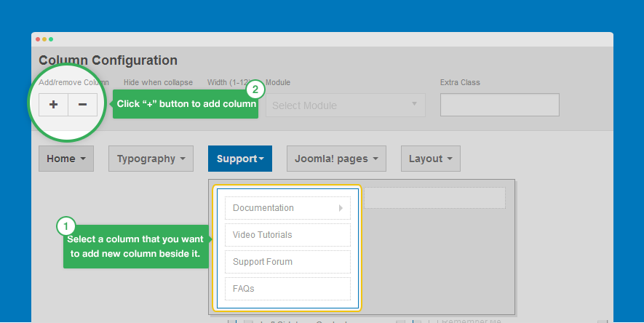Expand the Layout menu

coord(430,159)
